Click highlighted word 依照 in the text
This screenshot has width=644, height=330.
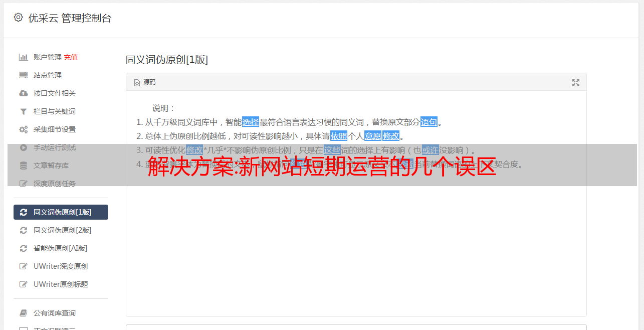339,136
